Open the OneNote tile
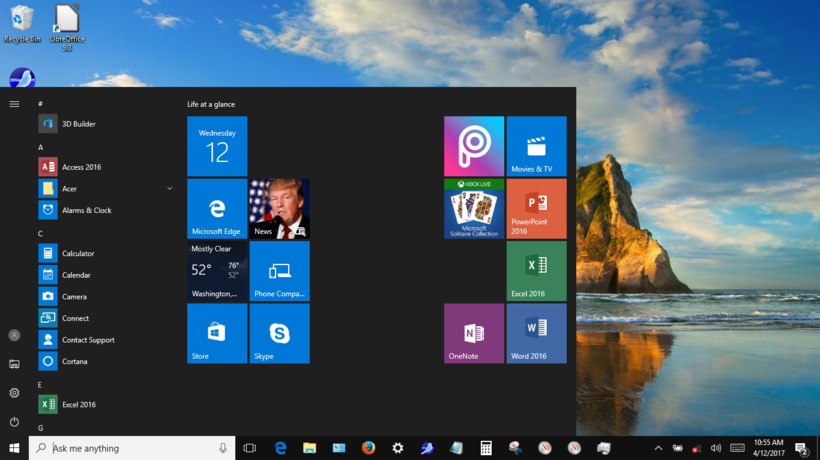Screen dimensions: 820x460 [474, 334]
